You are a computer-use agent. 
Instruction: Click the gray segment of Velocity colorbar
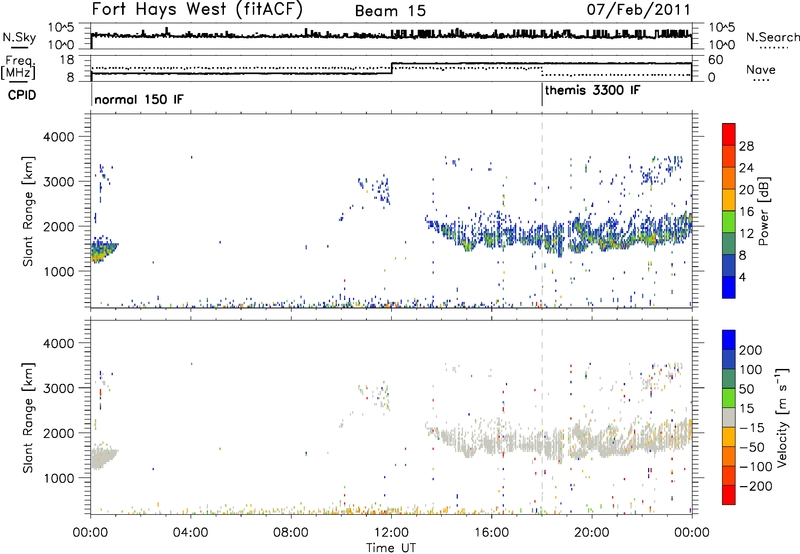pos(729,417)
